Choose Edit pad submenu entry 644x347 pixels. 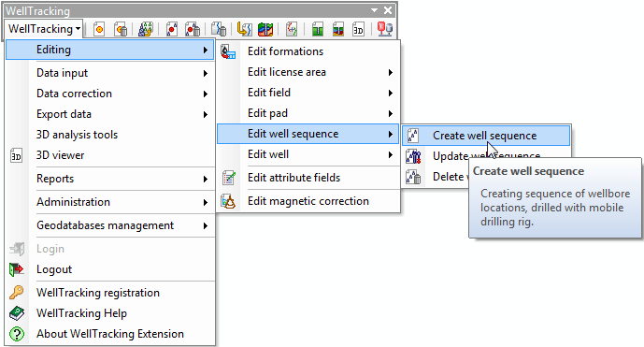point(308,113)
